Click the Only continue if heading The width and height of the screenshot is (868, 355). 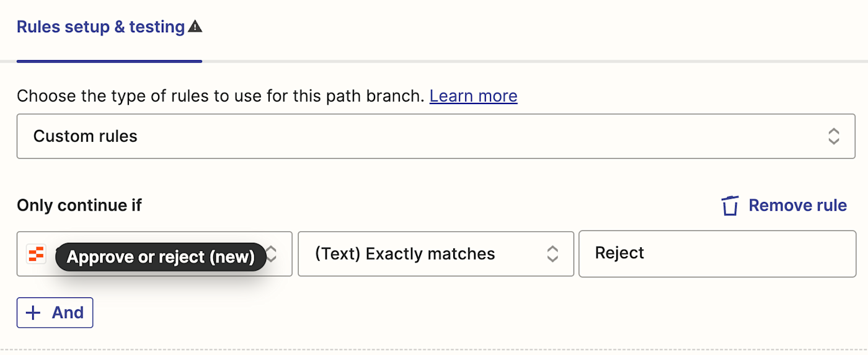(x=79, y=206)
